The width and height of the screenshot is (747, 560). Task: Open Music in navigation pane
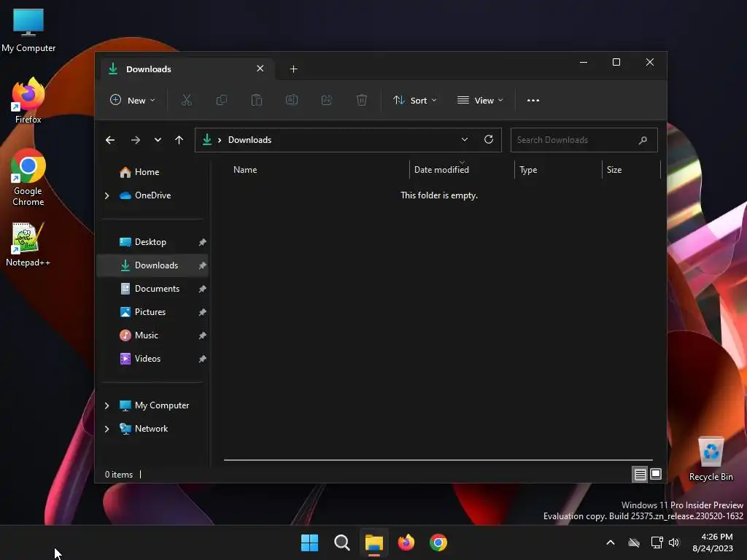point(152,335)
